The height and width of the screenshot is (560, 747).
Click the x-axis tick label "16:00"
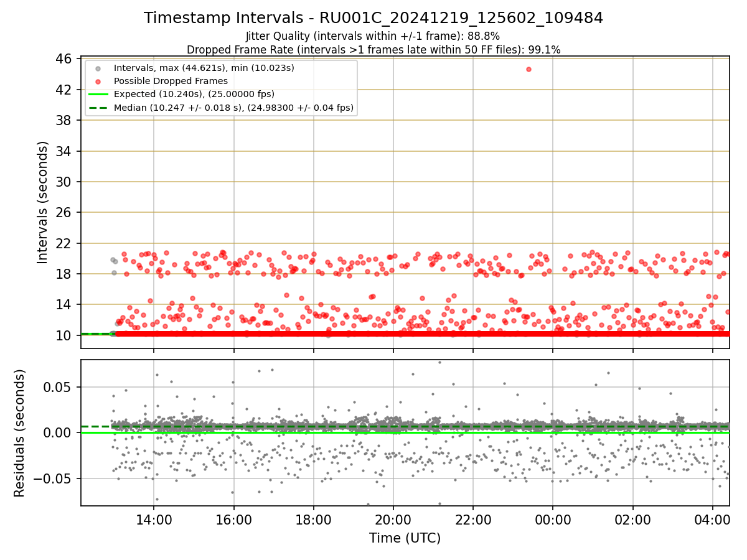click(233, 520)
